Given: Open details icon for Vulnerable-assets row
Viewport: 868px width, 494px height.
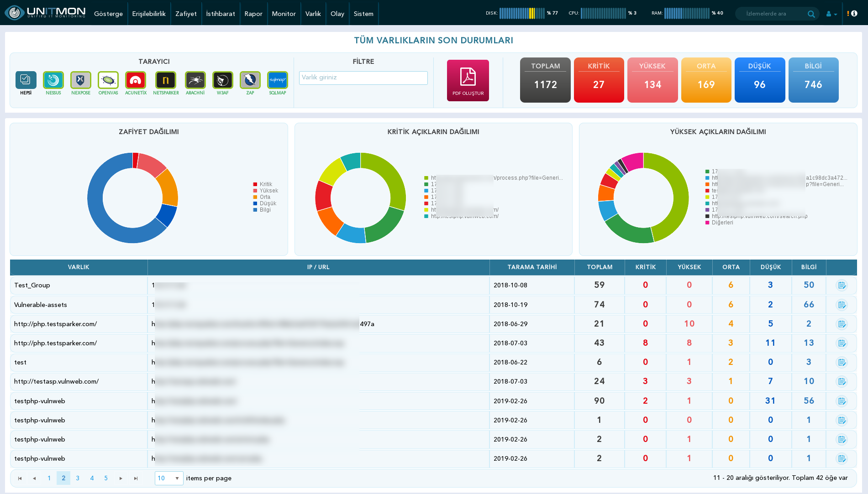Looking at the screenshot, I should point(842,305).
